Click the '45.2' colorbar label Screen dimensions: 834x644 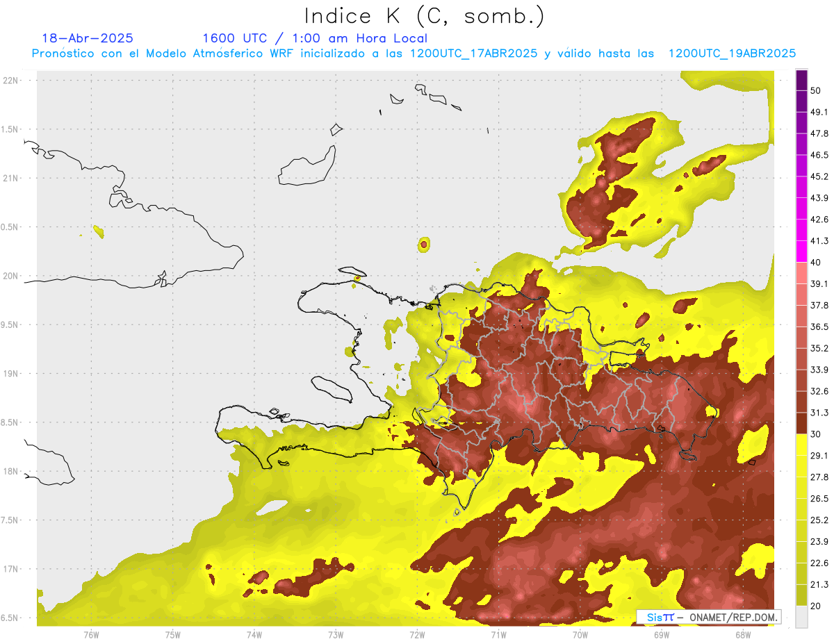point(819,176)
